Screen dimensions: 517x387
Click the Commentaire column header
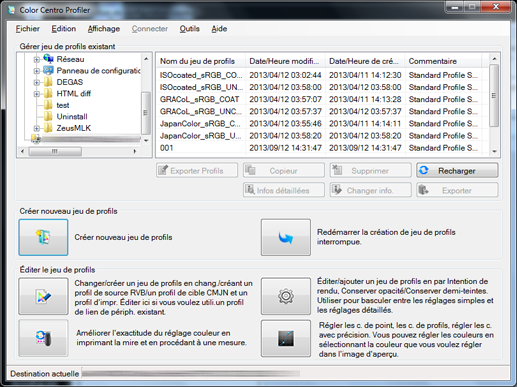point(443,61)
